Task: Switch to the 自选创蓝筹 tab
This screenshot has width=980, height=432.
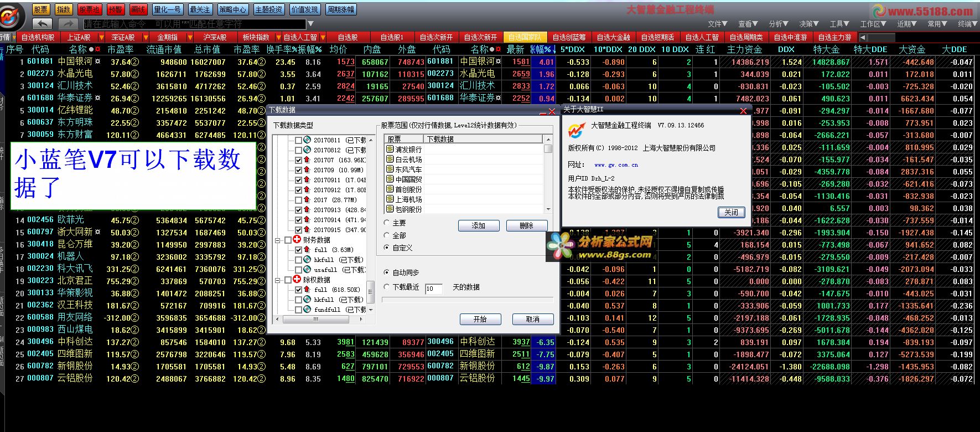Action: 569,37
